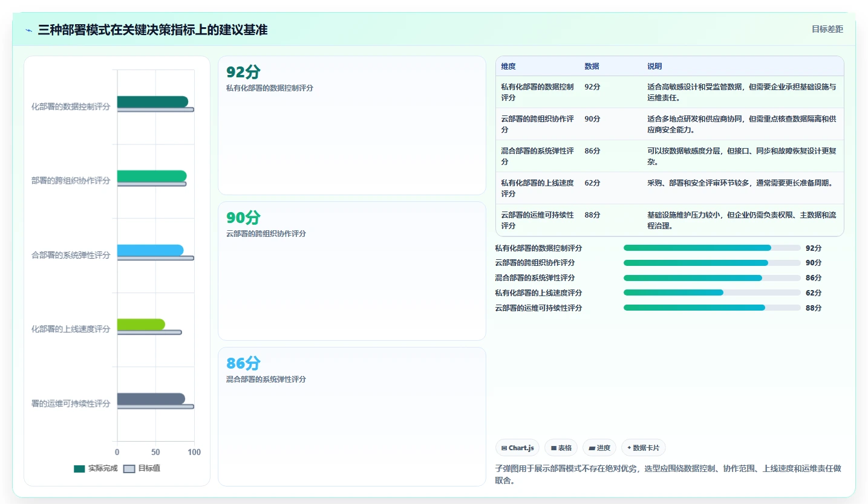Click the dark green bar for 数据控制评分
This screenshot has width=868, height=504.
click(x=152, y=102)
